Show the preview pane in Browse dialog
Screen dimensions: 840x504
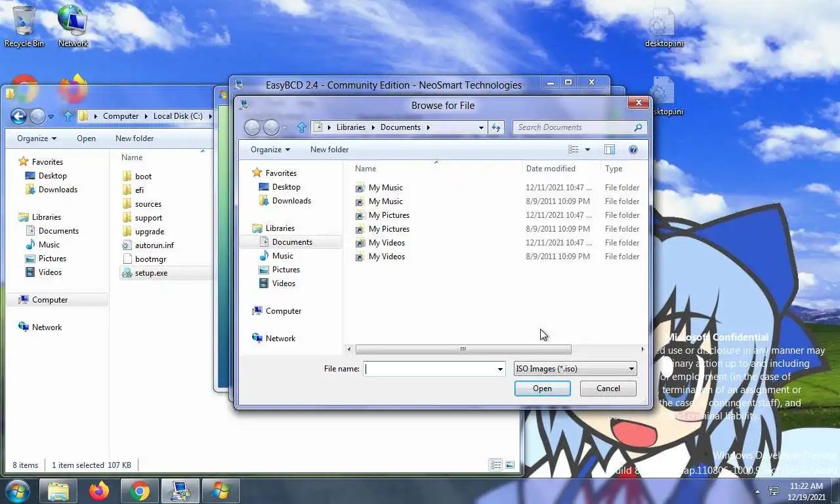(x=609, y=150)
